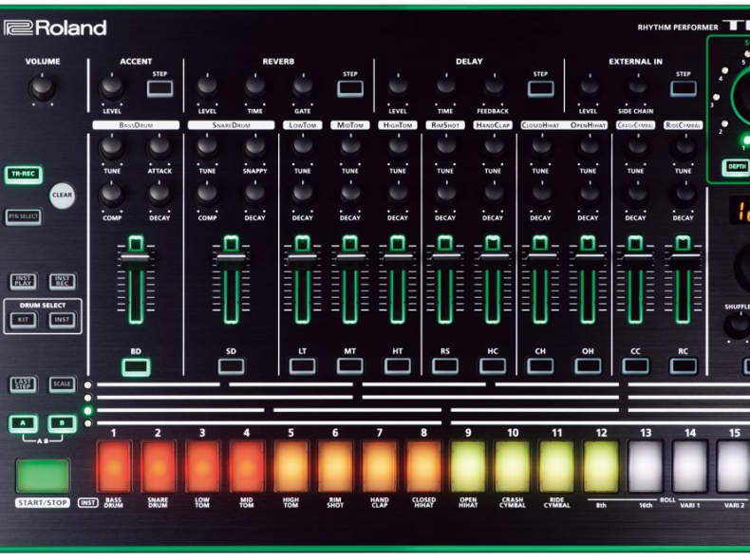
Task: Enable TR-REC mode
Action: click(24, 175)
